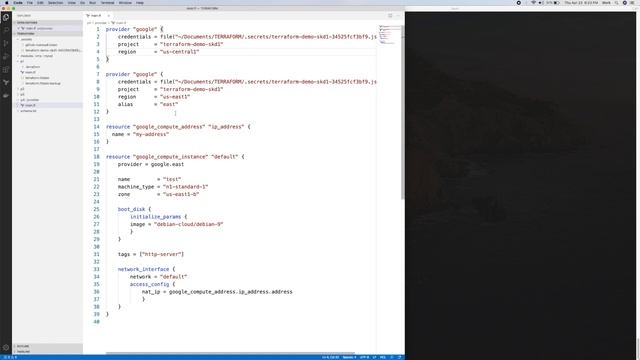Screen dimensions: 640x360
Task: Open the Manage gear at the activity bar bottom
Action: (x=6, y=348)
